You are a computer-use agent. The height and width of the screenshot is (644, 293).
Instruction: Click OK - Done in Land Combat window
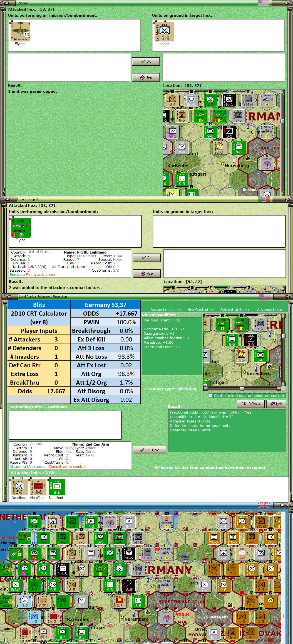[x=149, y=450]
